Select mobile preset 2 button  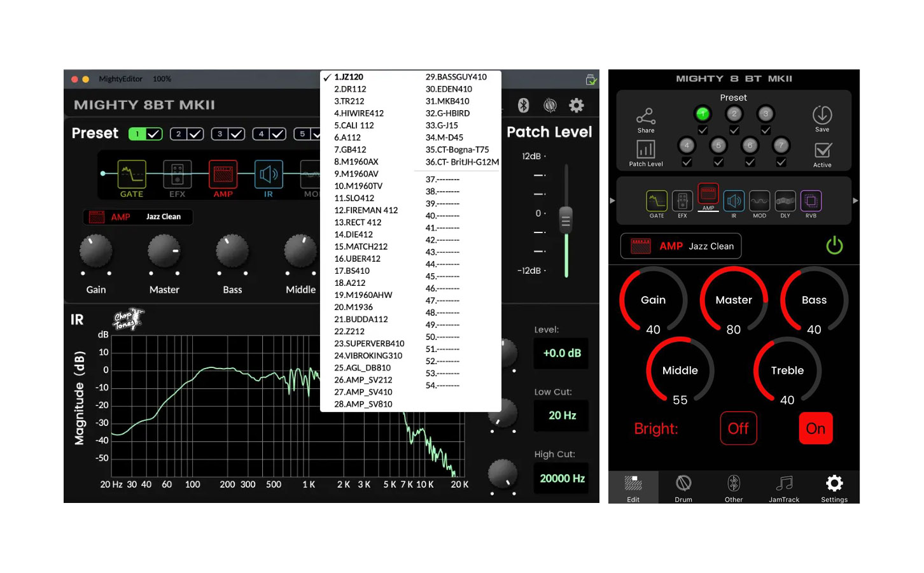point(734,114)
